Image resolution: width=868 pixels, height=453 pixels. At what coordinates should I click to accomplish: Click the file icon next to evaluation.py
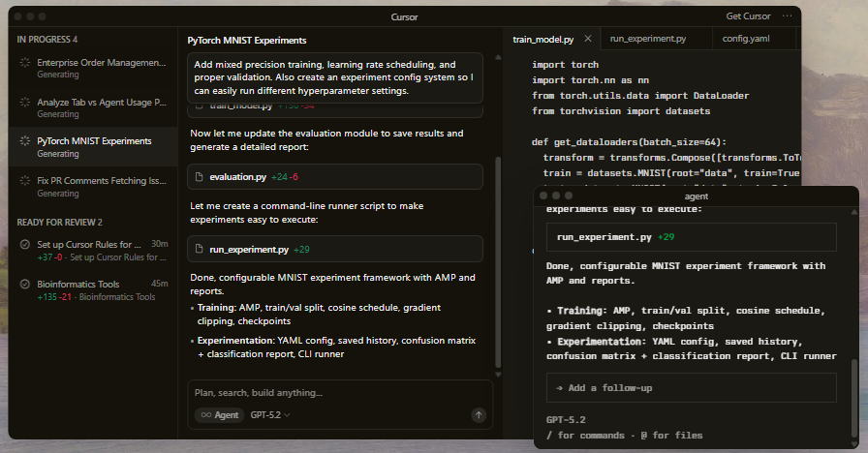(x=200, y=177)
